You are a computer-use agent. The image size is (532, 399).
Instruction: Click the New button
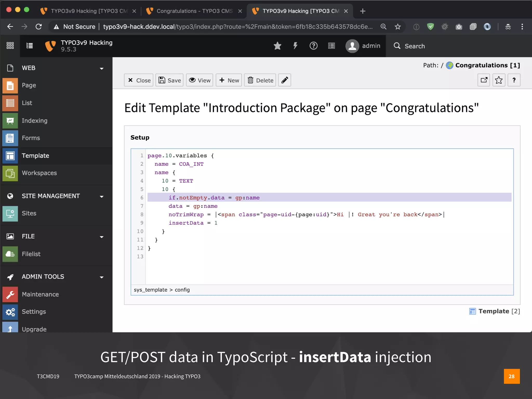pos(229,80)
